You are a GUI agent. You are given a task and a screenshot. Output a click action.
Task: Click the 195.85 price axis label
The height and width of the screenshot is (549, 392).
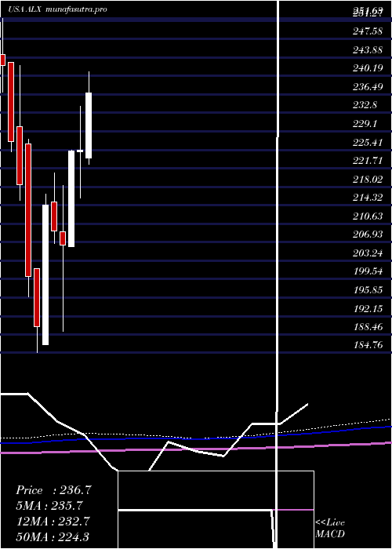pos(368,290)
